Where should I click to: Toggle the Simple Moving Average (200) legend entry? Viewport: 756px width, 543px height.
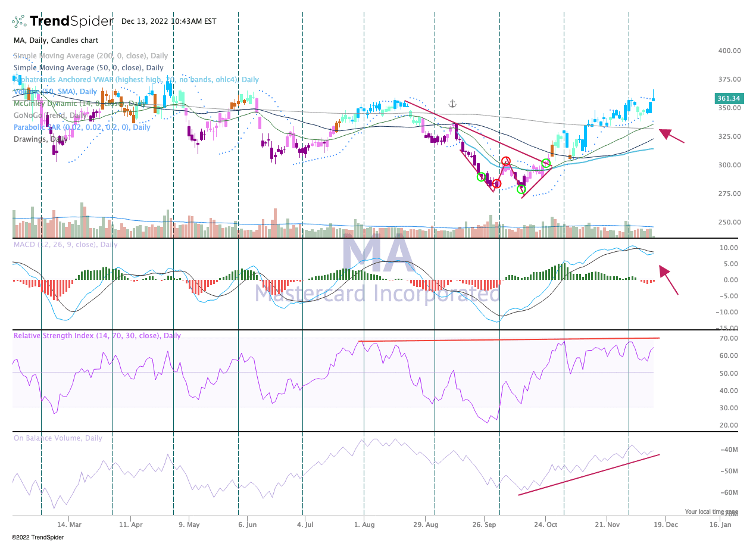pos(90,56)
